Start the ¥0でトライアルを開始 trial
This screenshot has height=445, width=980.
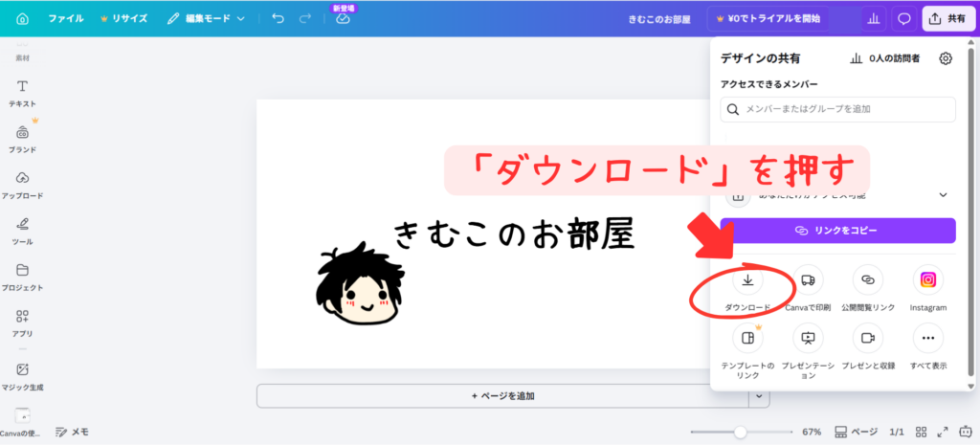[x=768, y=19]
